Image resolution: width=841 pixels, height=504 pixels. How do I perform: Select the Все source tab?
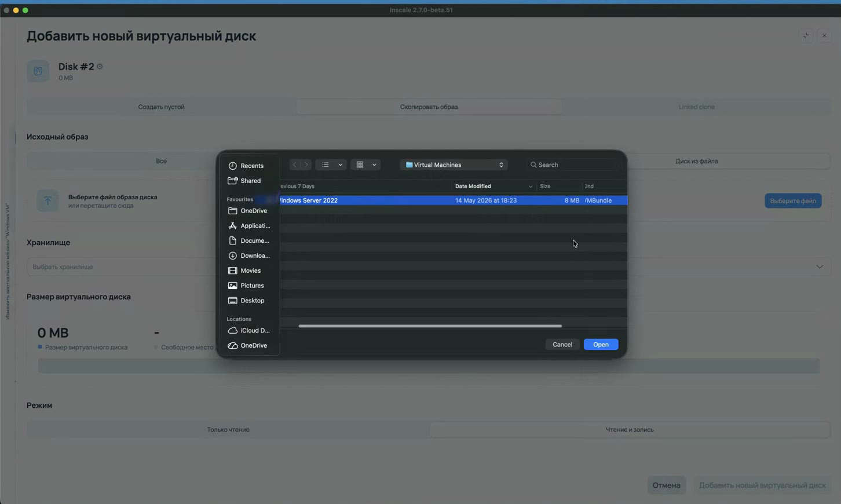(161, 161)
